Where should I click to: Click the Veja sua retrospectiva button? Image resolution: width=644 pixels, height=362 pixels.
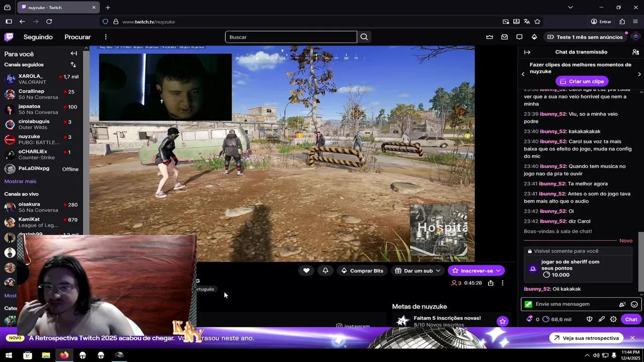(586, 338)
